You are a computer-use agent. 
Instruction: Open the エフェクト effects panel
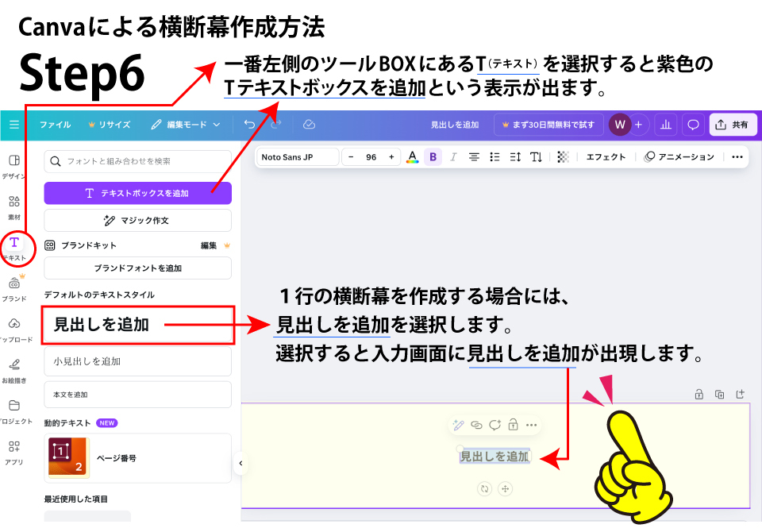point(606,157)
